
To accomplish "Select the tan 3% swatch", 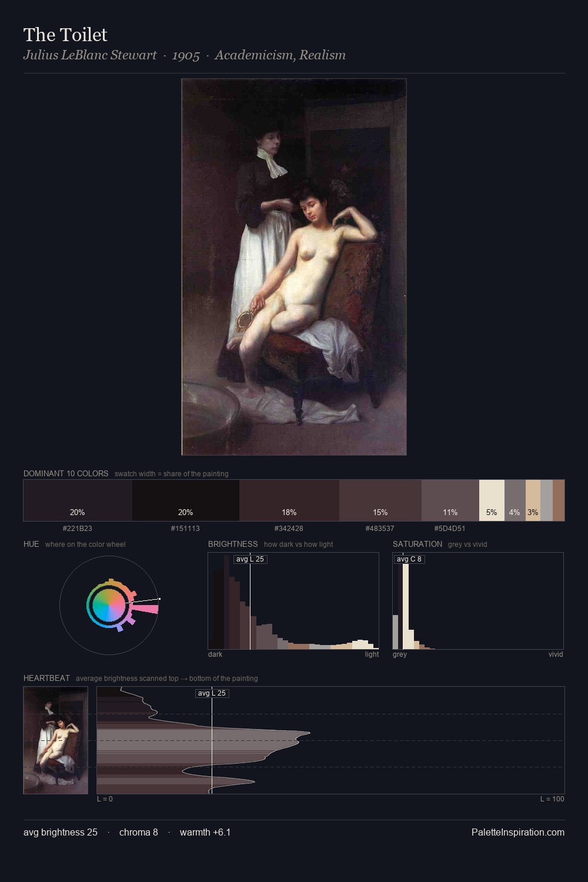I will [x=533, y=500].
